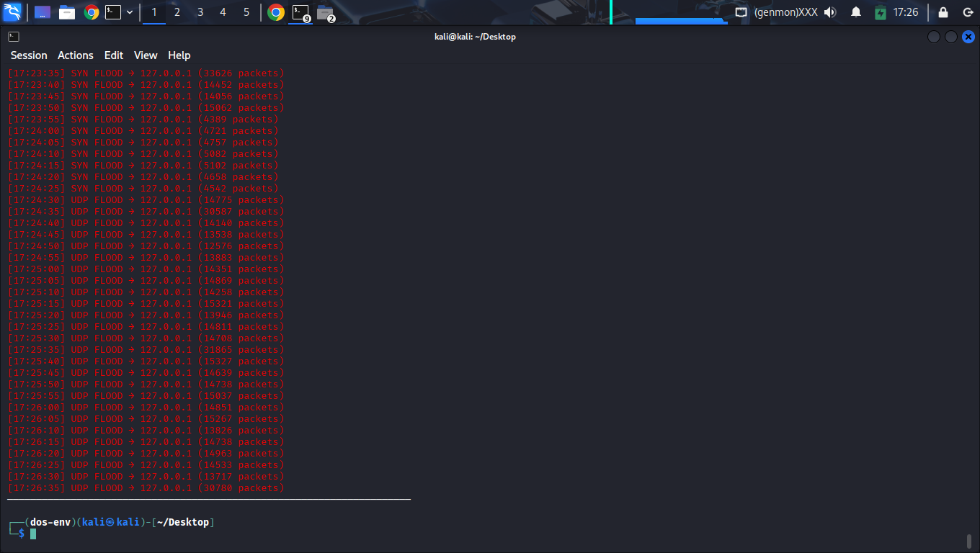
Task: Switch to workspace 2
Action: tap(177, 12)
